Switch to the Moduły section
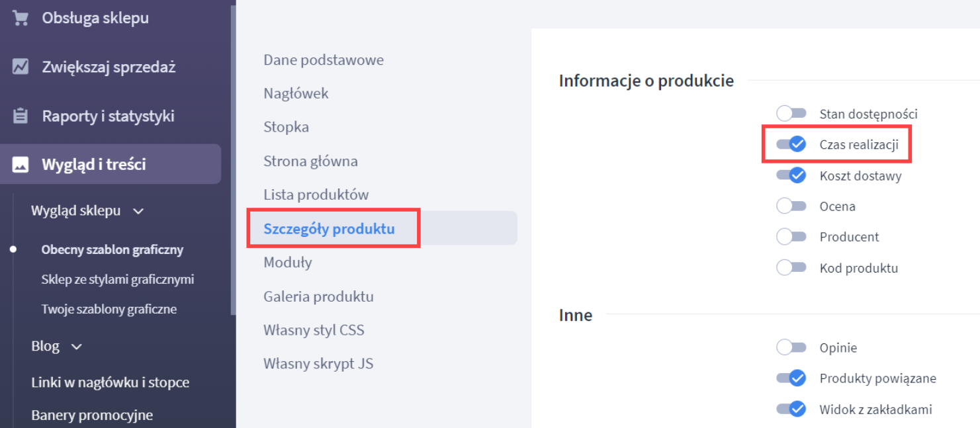Image resolution: width=980 pixels, height=428 pixels. point(288,262)
